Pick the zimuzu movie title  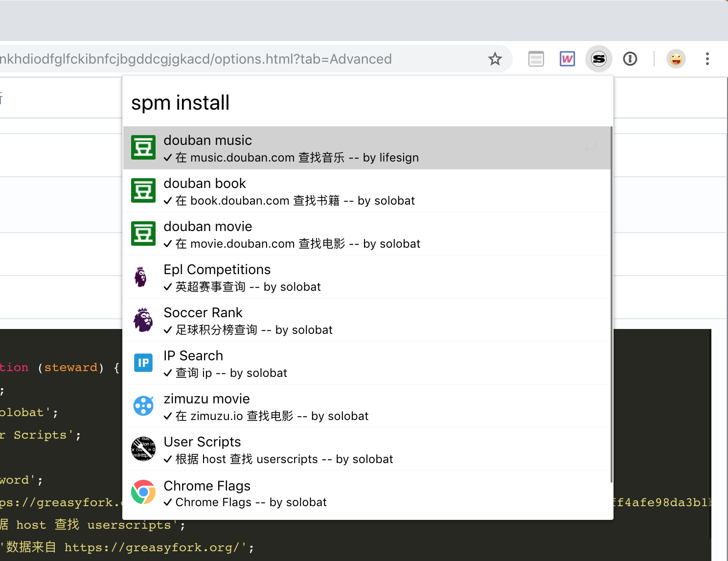[x=206, y=399]
